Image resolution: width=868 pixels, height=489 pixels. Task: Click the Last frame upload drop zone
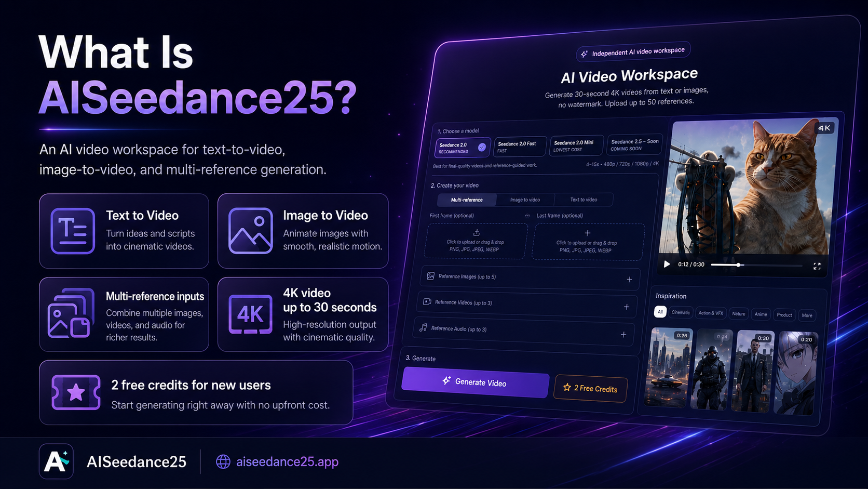[588, 242]
